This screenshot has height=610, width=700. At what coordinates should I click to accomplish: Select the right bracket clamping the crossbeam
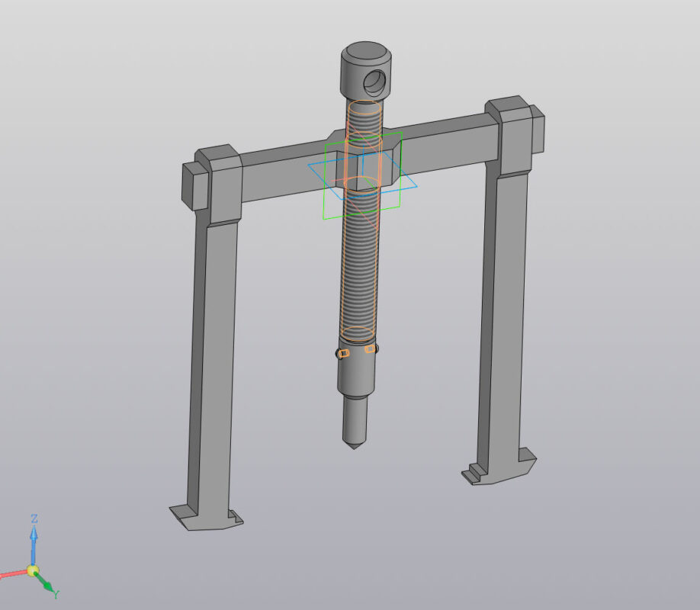(x=515, y=137)
